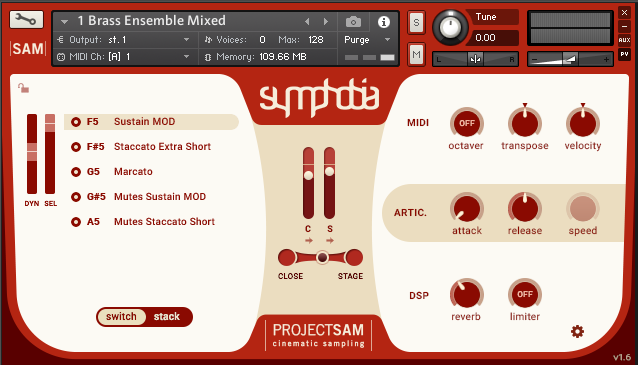Image resolution: width=638 pixels, height=365 pixels.
Task: Click the release knob
Action: pyautogui.click(x=525, y=209)
